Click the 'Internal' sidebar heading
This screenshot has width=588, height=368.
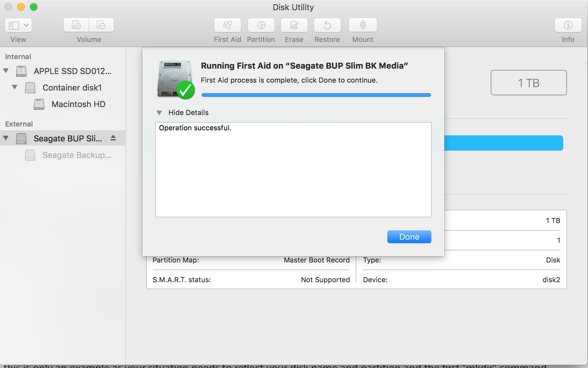tap(18, 57)
